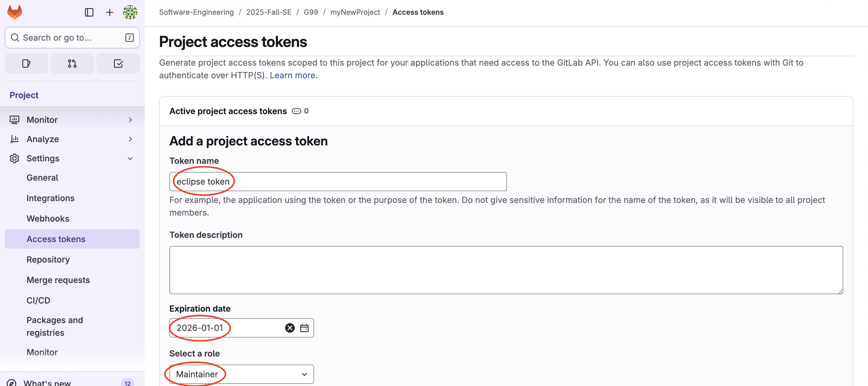Screen dimensions: 868x386
Task: Open the create new plus menu
Action: (x=109, y=12)
